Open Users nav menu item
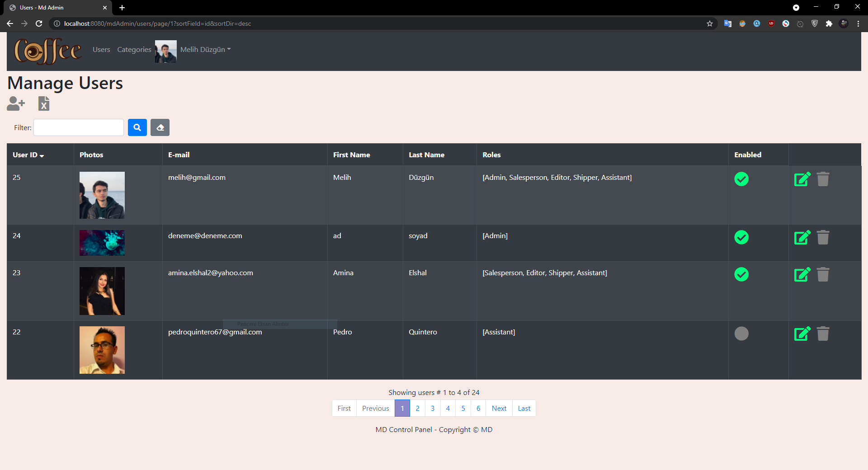Image resolution: width=868 pixels, height=470 pixels. (101, 50)
